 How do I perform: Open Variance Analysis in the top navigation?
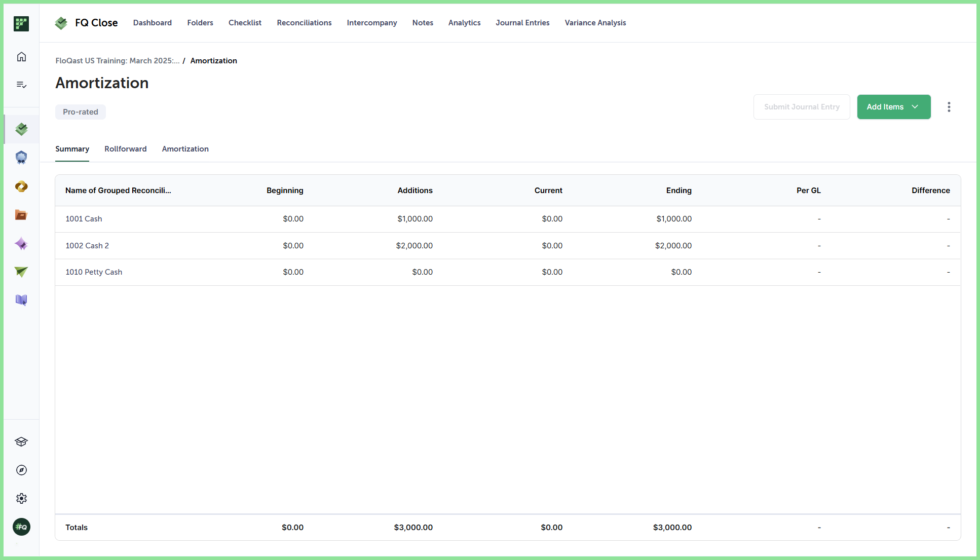pyautogui.click(x=595, y=23)
